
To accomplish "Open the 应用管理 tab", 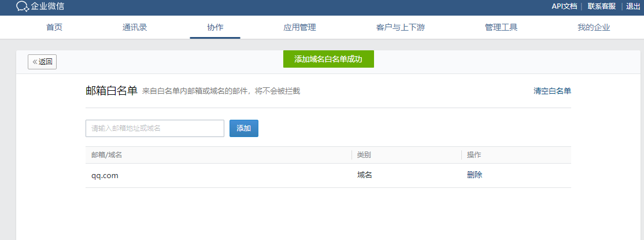I will point(299,27).
